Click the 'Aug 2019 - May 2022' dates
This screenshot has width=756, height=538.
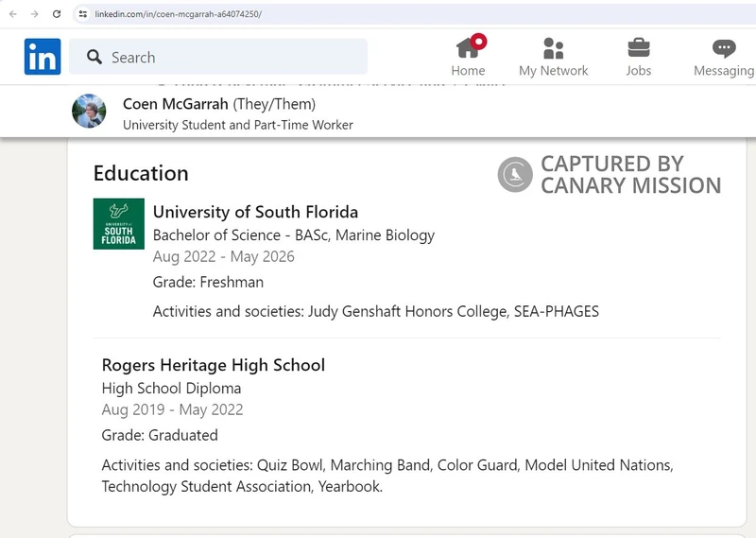pos(172,409)
